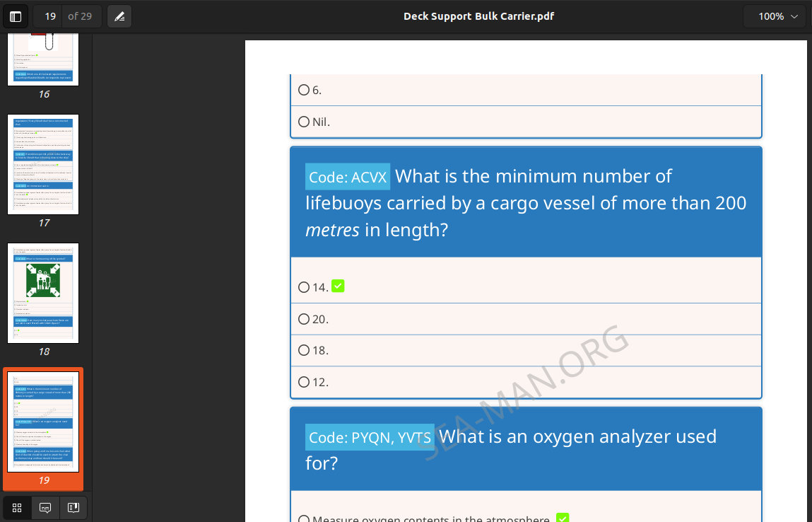The width and height of the screenshot is (812, 522).
Task: Choose the 18. answer radio button
Action: pyautogui.click(x=304, y=350)
